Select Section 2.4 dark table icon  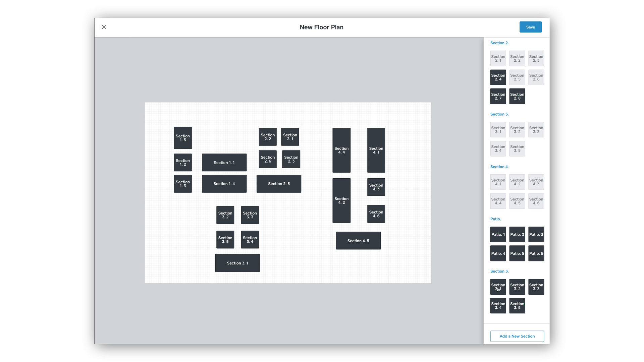[498, 77]
